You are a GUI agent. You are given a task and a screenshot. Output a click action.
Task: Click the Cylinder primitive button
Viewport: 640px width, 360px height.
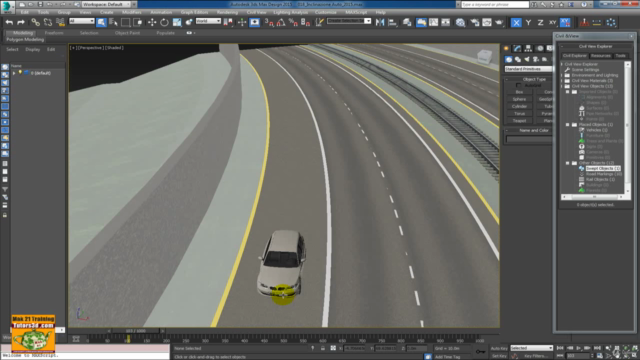(519, 106)
